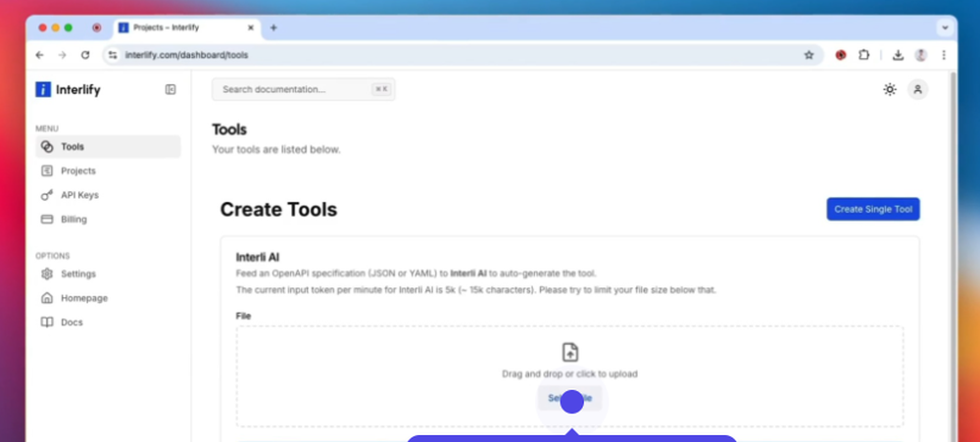Open the Tools menu item in sidebar
980x442 pixels.
click(x=108, y=147)
